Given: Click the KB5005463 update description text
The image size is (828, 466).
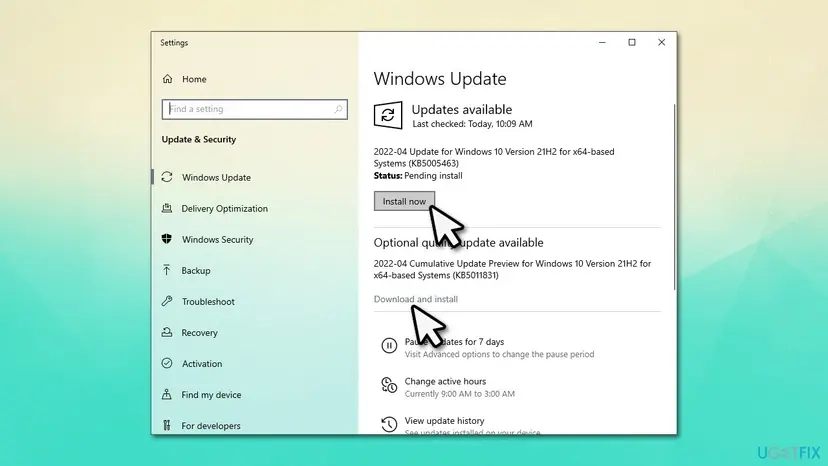Looking at the screenshot, I should 494,157.
